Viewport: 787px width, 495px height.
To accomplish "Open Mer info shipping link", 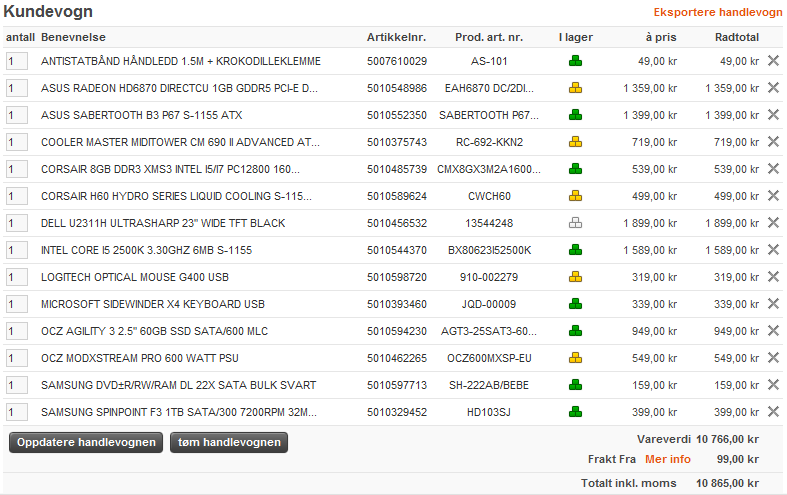I will [668, 459].
